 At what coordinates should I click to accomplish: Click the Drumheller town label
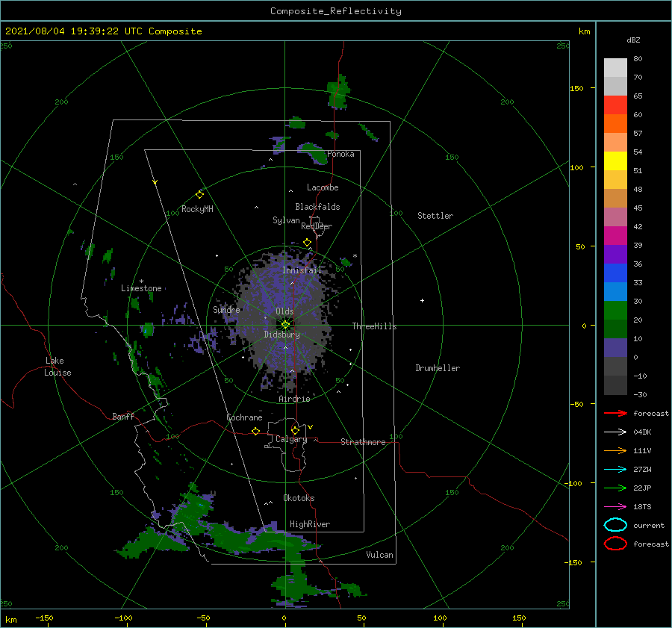(438, 368)
